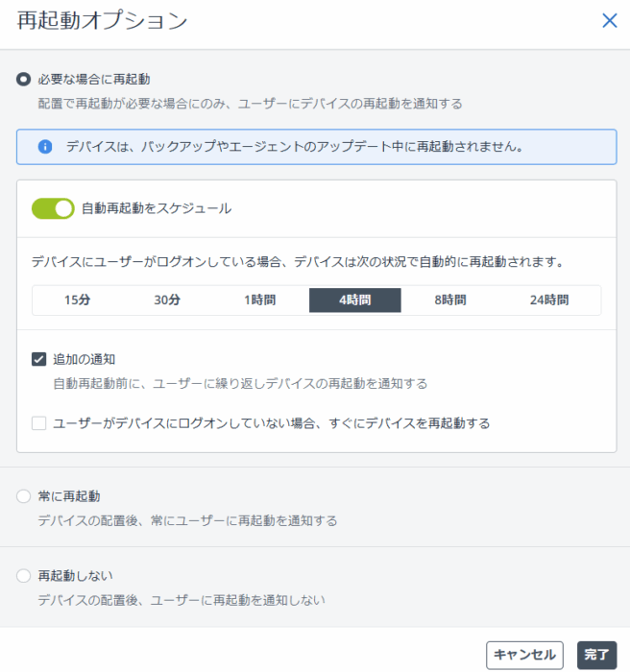630x672 pixels.
Task: Choose the 8時間 restart interval
Action: click(449, 300)
